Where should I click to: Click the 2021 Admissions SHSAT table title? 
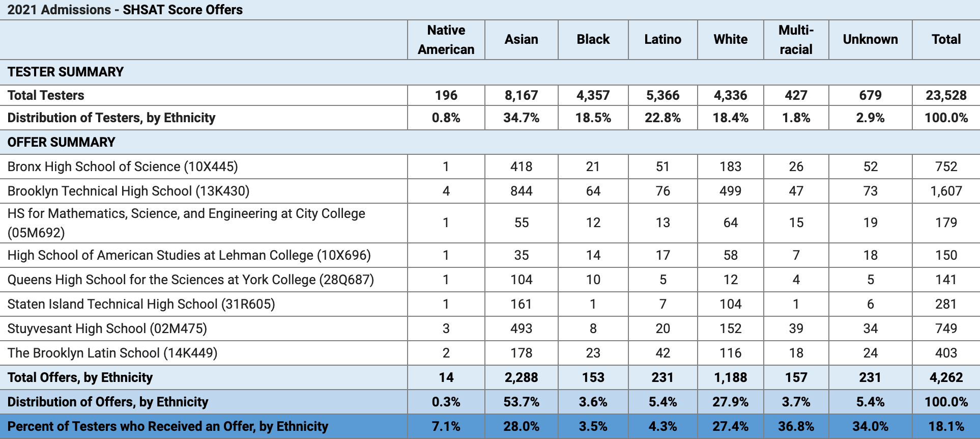click(x=125, y=10)
